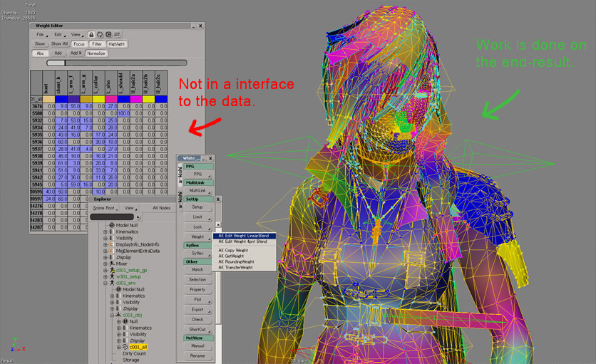The height and width of the screenshot is (364, 596).
Task: Toggle the Focus button in Weight Editor
Action: coord(79,44)
